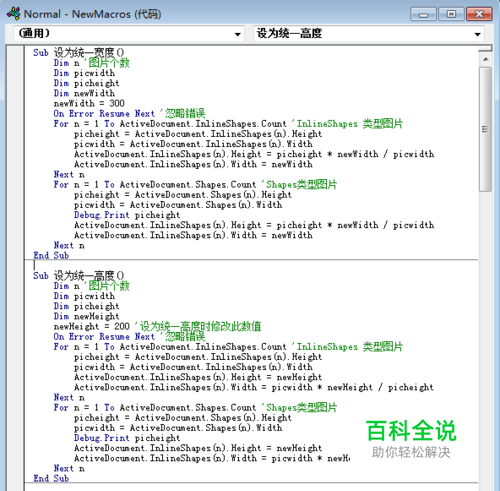500x491 pixels.
Task: Click Dim picheight in the 设为统一高度 sub
Action: 86,306
